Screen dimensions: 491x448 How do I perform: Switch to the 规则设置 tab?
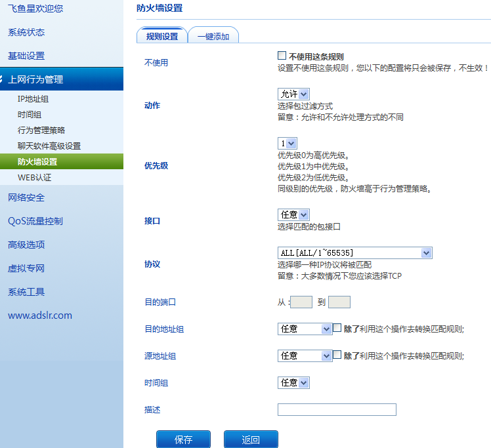click(162, 35)
